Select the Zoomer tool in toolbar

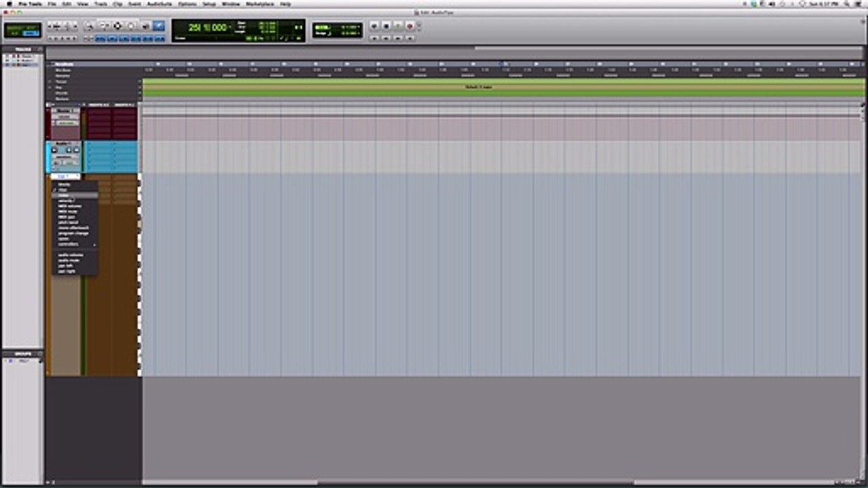click(90, 26)
